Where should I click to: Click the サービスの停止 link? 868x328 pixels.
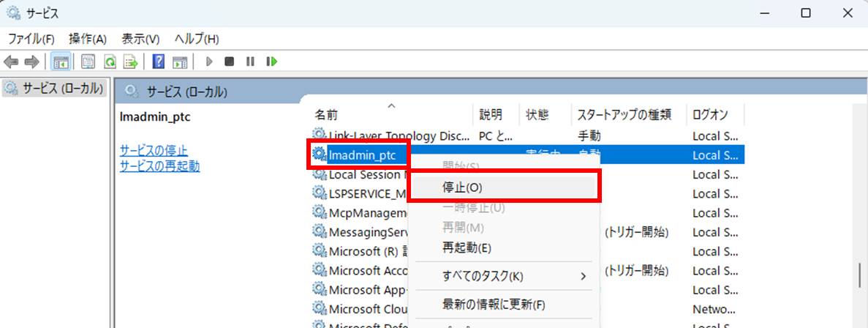click(154, 150)
